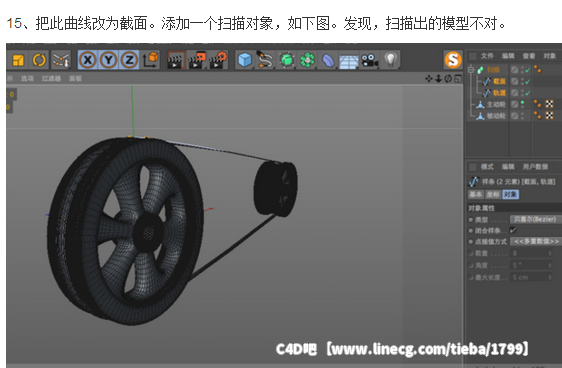562x368 pixels.
Task: Open 点插值方式 dropdown
Action: (535, 242)
